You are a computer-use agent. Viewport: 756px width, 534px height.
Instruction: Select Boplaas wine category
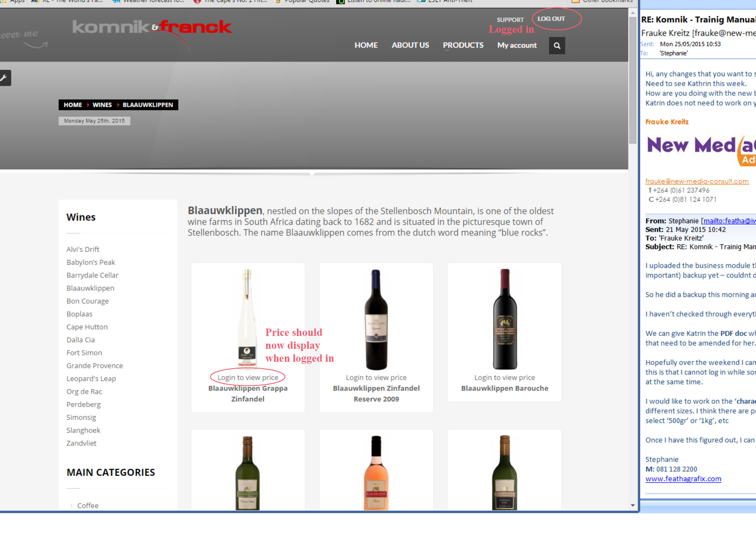coord(79,314)
